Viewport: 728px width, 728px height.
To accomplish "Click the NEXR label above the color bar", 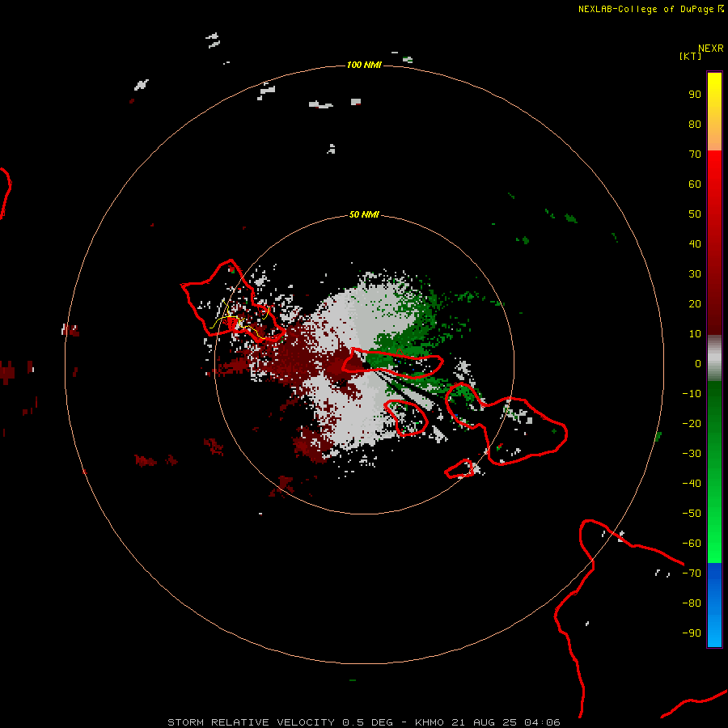I will pos(710,49).
